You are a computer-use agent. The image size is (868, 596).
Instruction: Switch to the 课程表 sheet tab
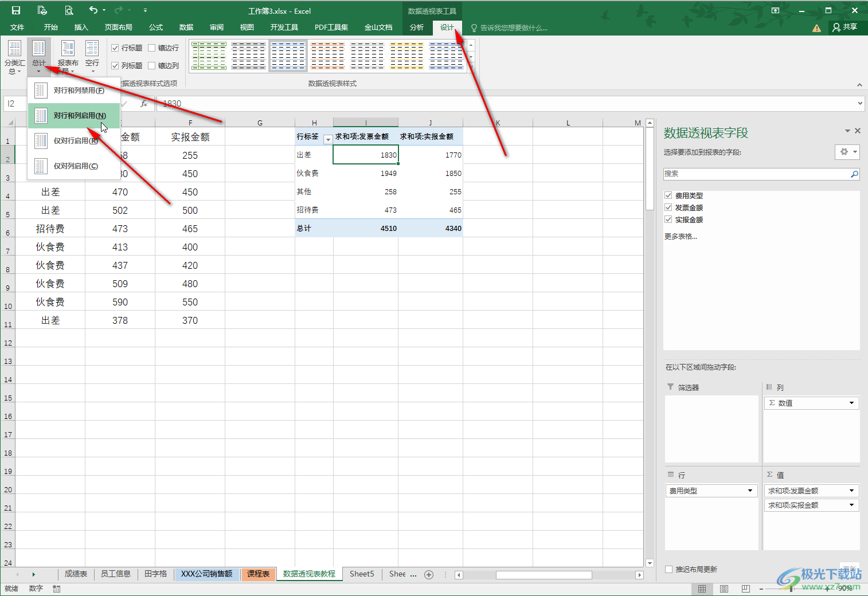pos(259,574)
